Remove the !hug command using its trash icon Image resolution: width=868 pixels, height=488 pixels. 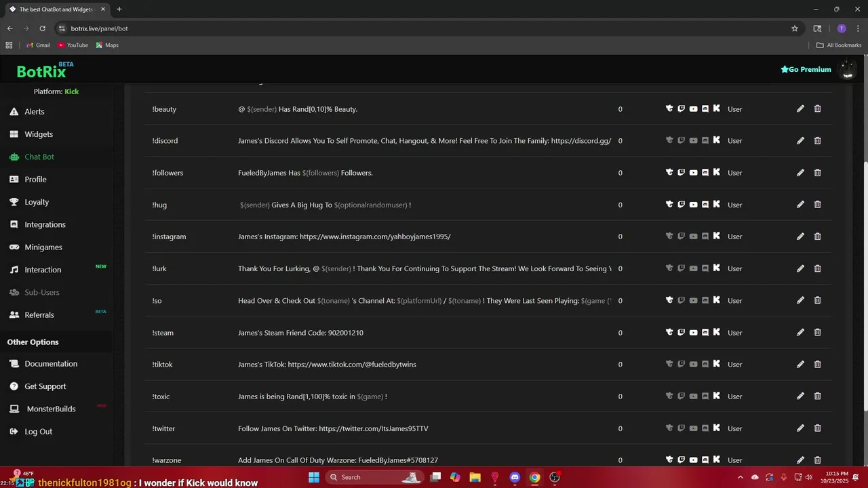click(817, 204)
